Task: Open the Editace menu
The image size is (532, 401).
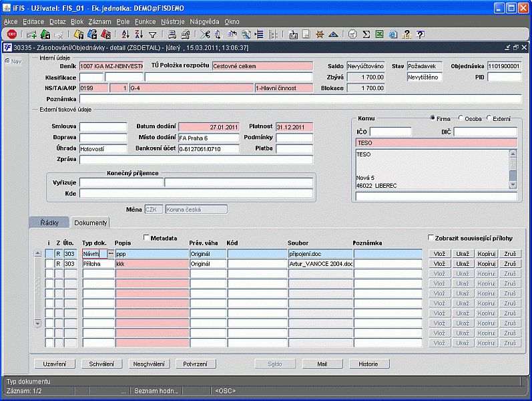Action: click(33, 22)
